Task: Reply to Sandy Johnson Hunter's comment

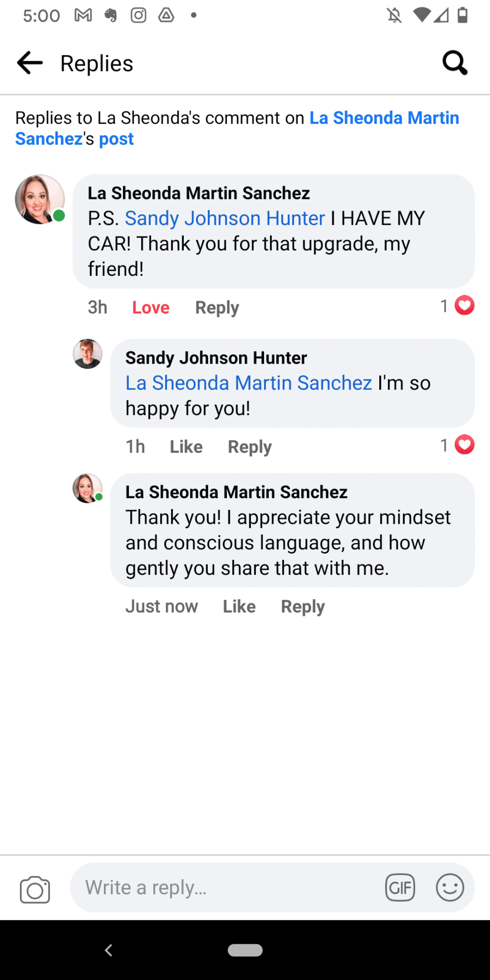Action: [x=250, y=447]
